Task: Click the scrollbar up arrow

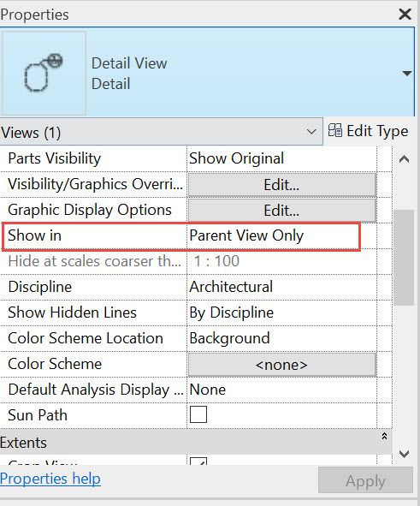Action: click(404, 158)
